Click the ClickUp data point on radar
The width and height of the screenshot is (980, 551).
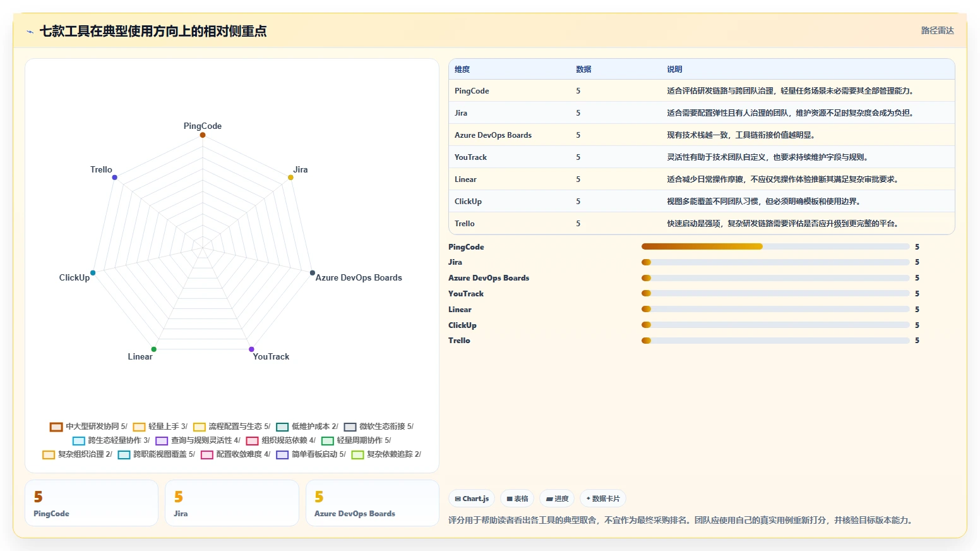click(x=93, y=273)
